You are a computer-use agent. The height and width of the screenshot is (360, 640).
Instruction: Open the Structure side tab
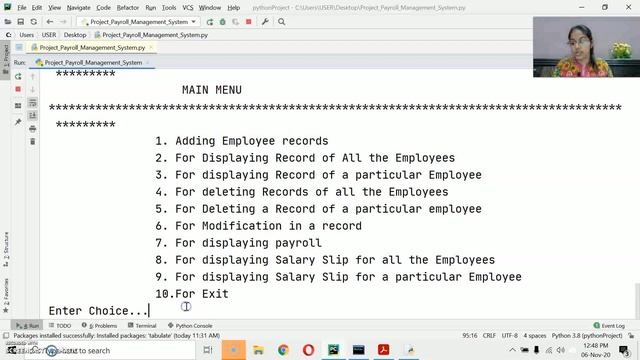(6, 249)
